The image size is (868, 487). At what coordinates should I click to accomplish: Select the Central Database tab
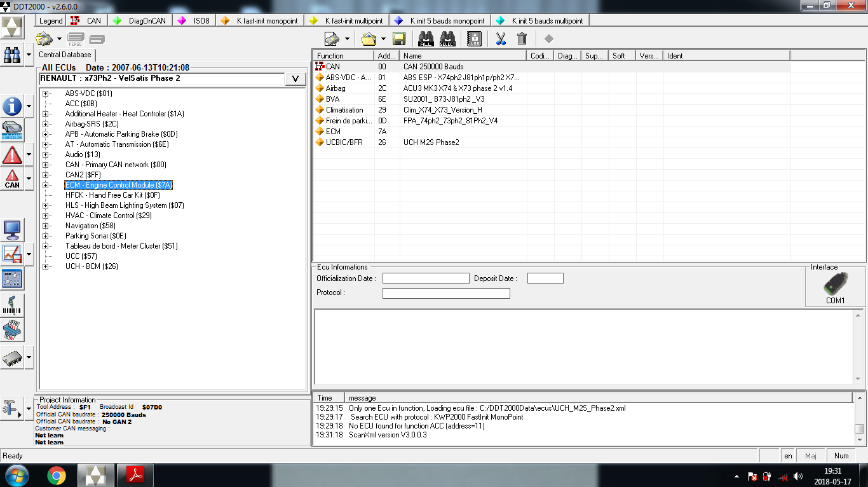[x=65, y=55]
